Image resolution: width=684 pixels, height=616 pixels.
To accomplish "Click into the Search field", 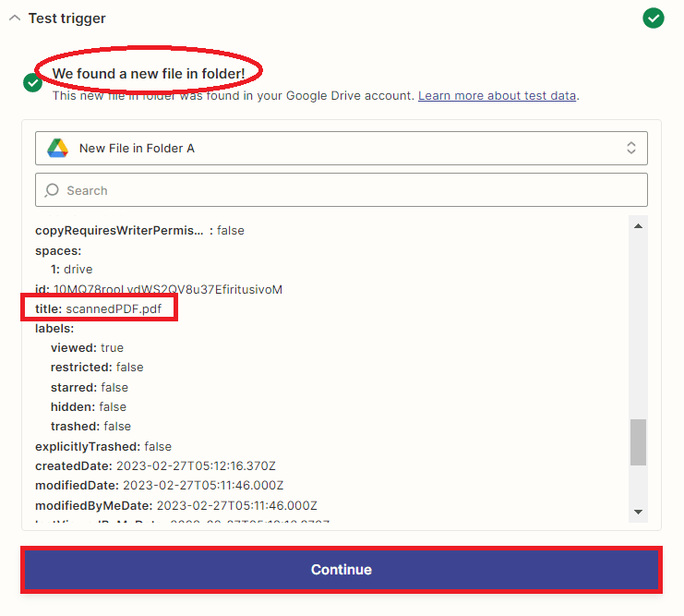I will click(x=351, y=190).
